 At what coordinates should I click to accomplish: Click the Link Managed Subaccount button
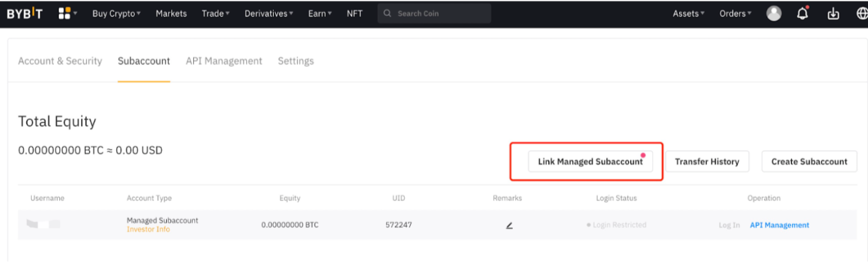pos(590,162)
